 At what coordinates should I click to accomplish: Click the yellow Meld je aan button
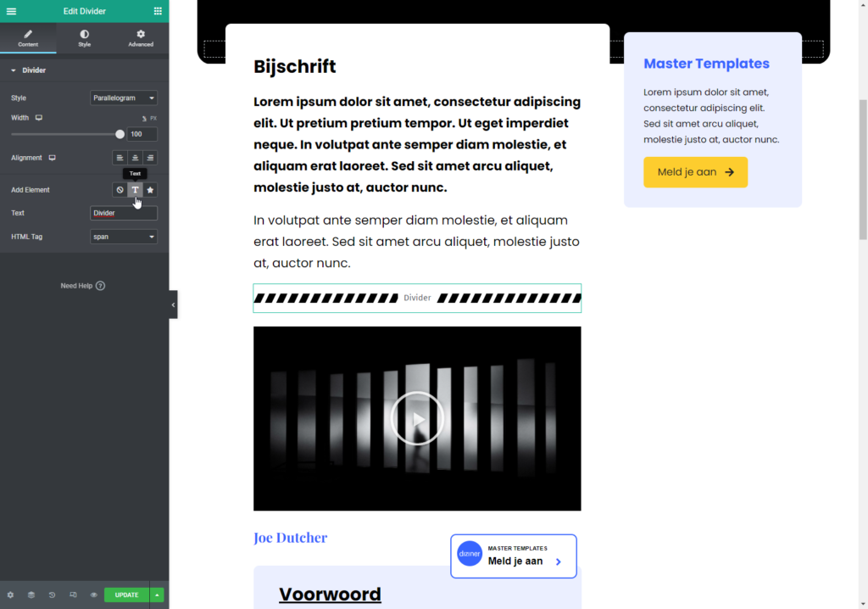[695, 172]
